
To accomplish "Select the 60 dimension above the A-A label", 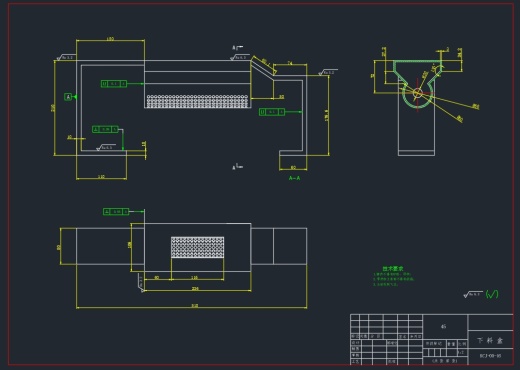I will pos(293,167).
